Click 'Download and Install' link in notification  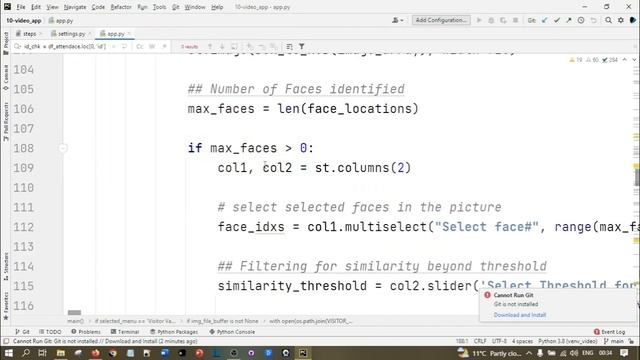tap(520, 315)
